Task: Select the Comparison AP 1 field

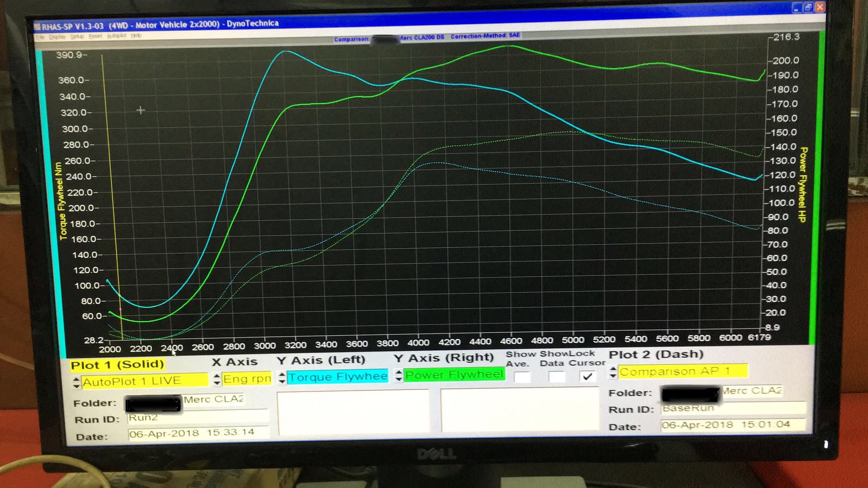Action: click(683, 371)
